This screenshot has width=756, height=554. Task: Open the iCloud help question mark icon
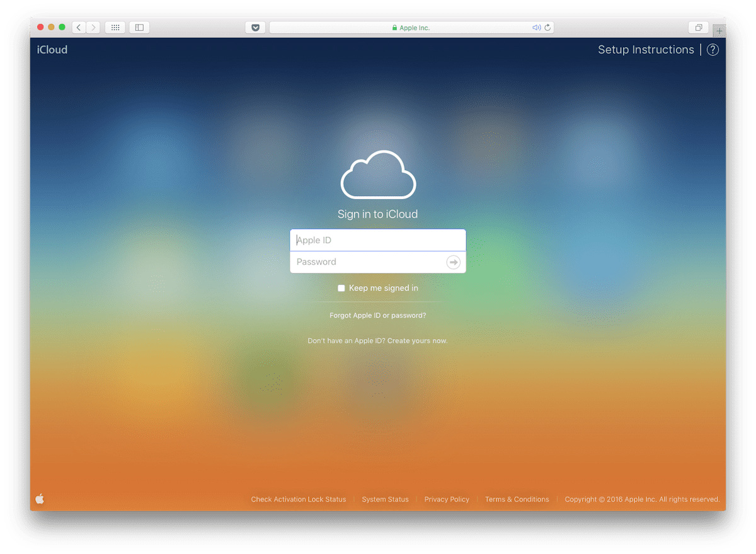[713, 50]
